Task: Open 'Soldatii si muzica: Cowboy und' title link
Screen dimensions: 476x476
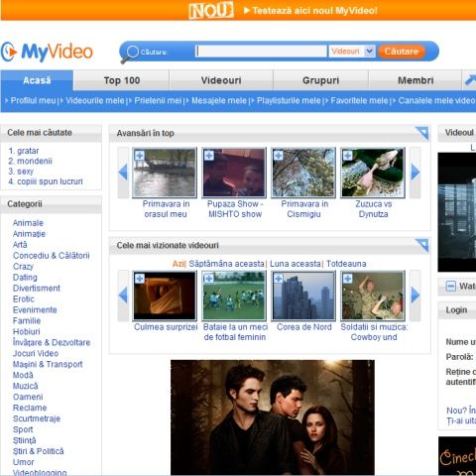Action: 374,332
